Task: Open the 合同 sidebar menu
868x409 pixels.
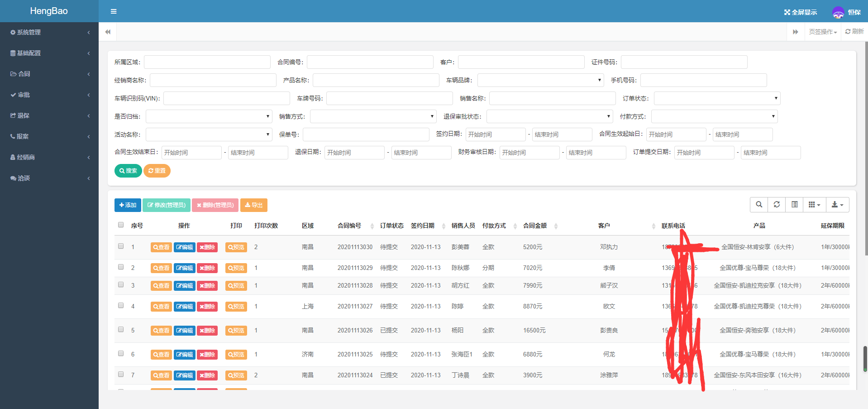Action: point(49,74)
